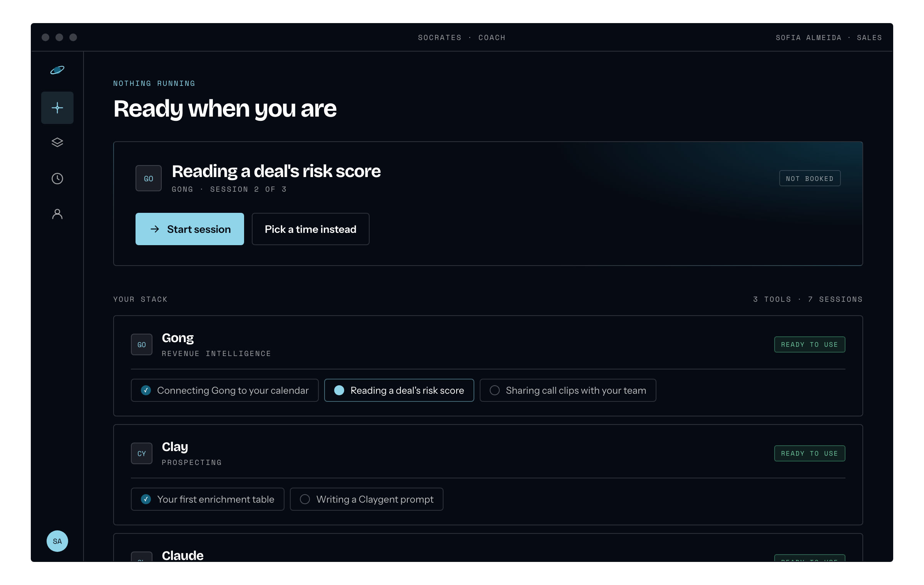Click the Claude tool title
Screen dimensions: 924x585
click(x=182, y=555)
